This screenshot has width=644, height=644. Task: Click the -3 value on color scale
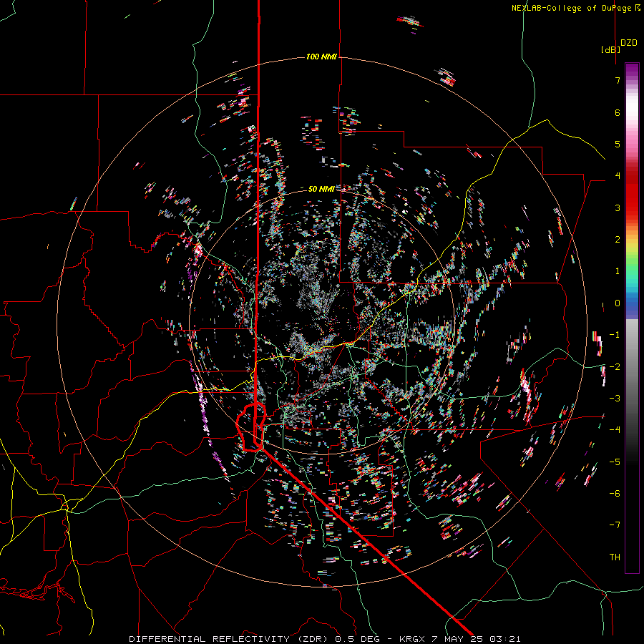pyautogui.click(x=615, y=399)
